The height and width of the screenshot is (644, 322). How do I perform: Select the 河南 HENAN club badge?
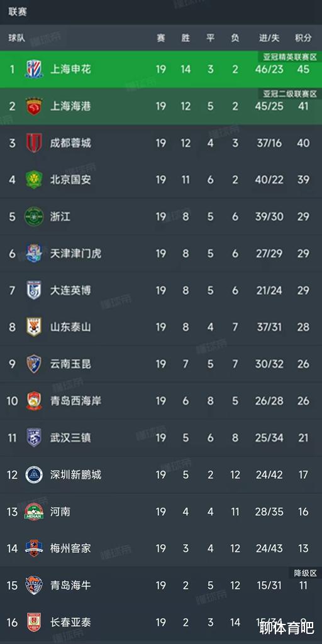click(34, 511)
